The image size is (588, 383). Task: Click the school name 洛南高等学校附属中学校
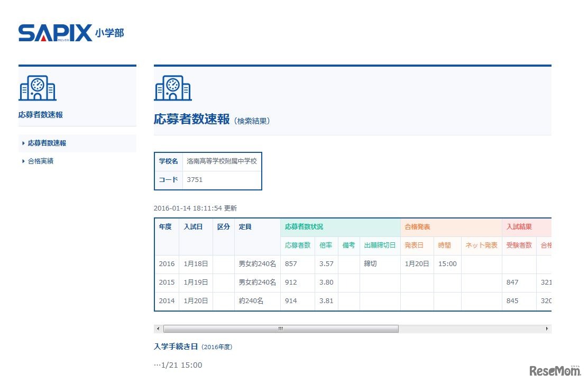(222, 161)
